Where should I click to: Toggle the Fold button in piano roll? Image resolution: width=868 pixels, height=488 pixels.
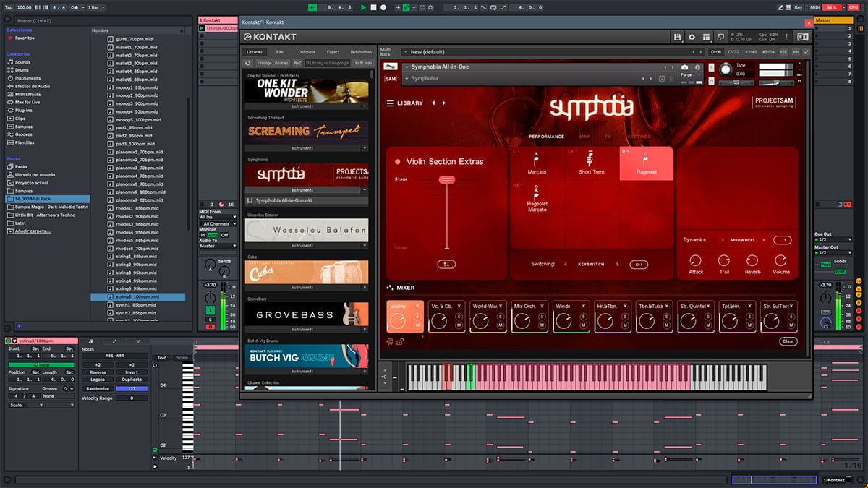pos(162,358)
